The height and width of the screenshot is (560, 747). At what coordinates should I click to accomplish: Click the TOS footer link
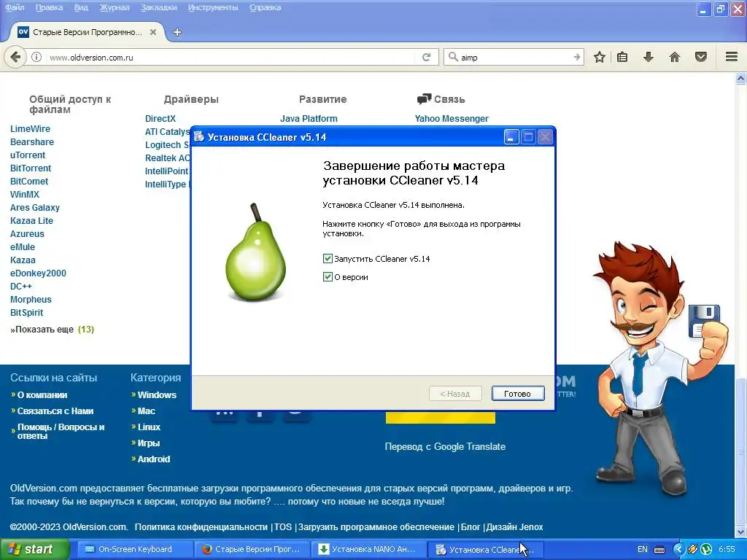283,527
